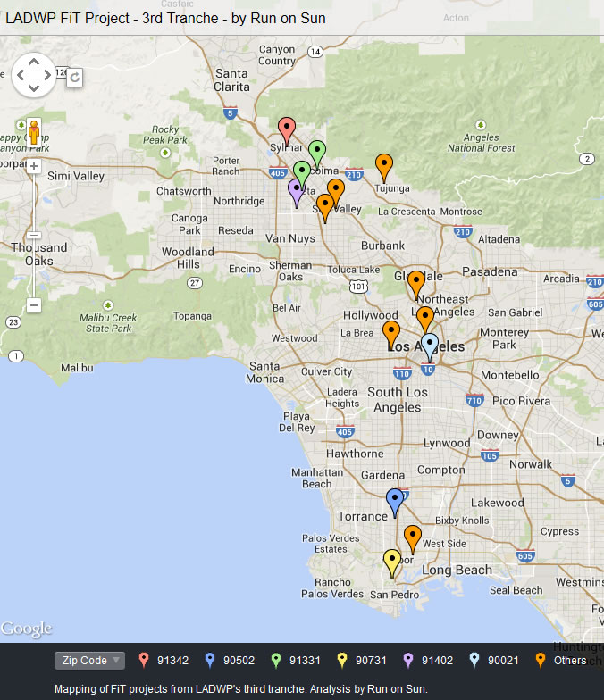
Task: Click the light blue marker downtown Los Angeles
Action: pyautogui.click(x=429, y=346)
